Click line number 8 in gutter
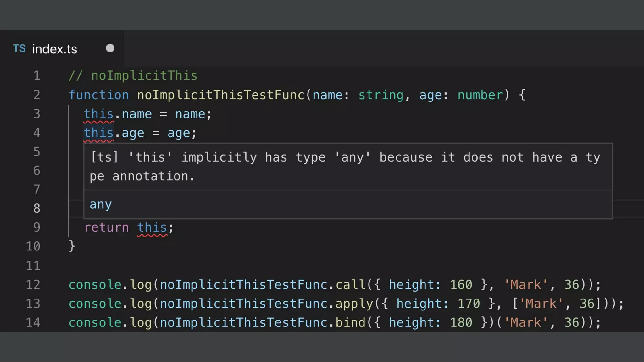Image resolution: width=644 pixels, height=362 pixels. [37, 208]
